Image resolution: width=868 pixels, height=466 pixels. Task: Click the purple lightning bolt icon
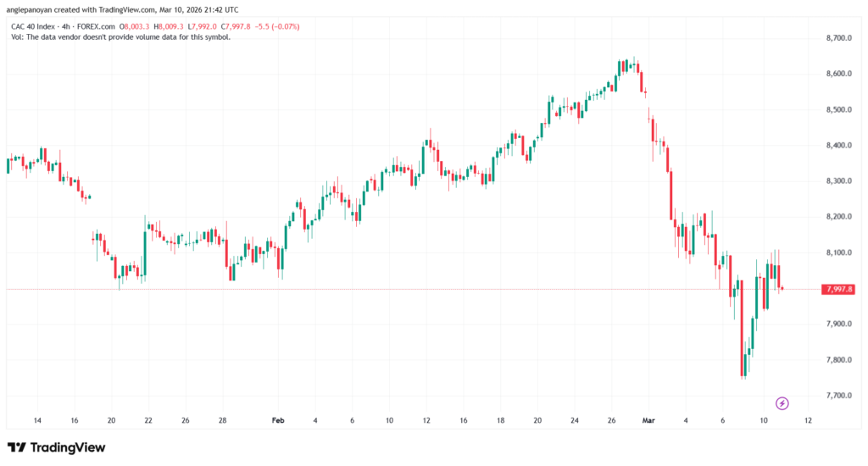782,403
